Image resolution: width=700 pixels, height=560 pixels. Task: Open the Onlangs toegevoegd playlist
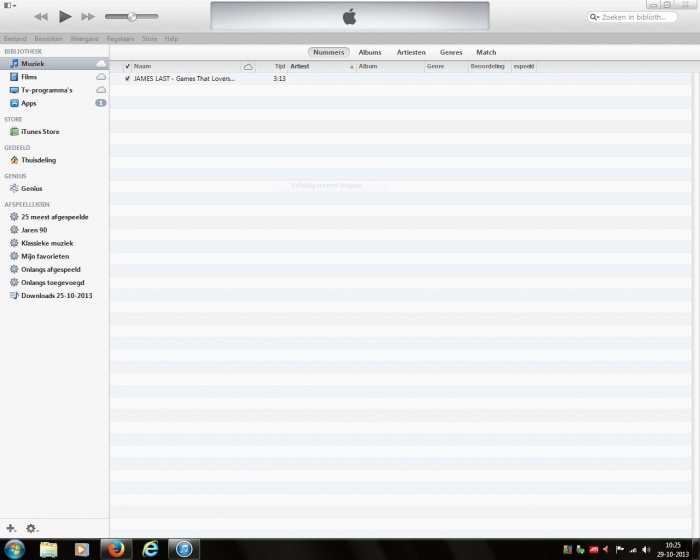click(x=54, y=283)
